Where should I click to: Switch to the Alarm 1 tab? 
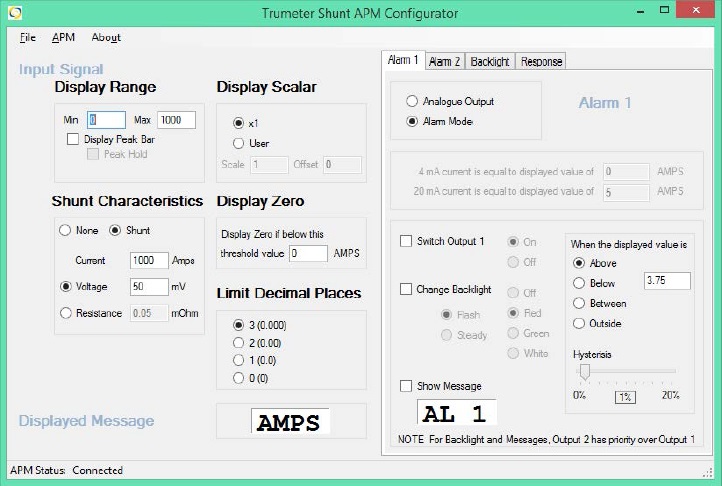tap(403, 60)
